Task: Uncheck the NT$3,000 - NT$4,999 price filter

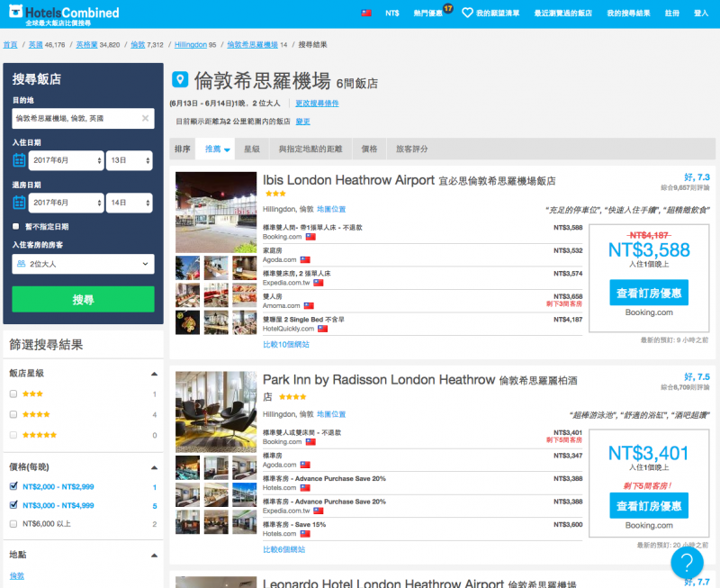Action: tap(13, 505)
